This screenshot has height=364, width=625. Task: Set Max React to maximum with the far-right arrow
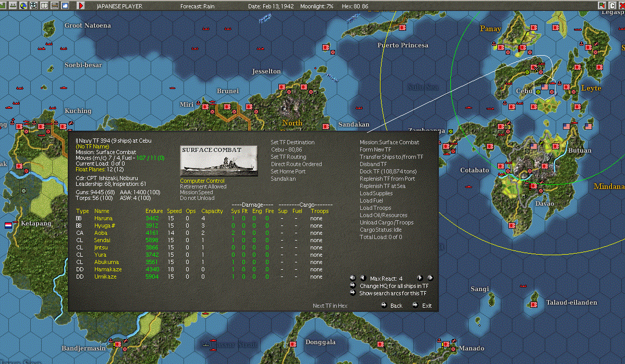click(430, 278)
